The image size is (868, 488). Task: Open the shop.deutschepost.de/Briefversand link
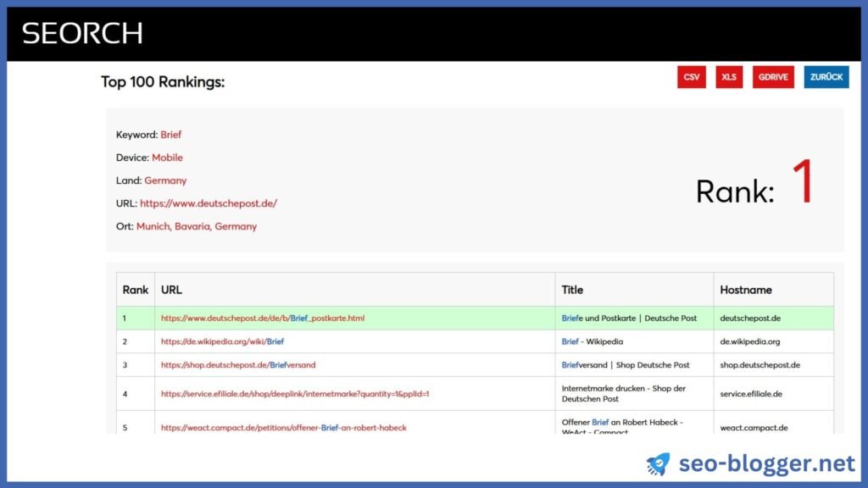238,364
